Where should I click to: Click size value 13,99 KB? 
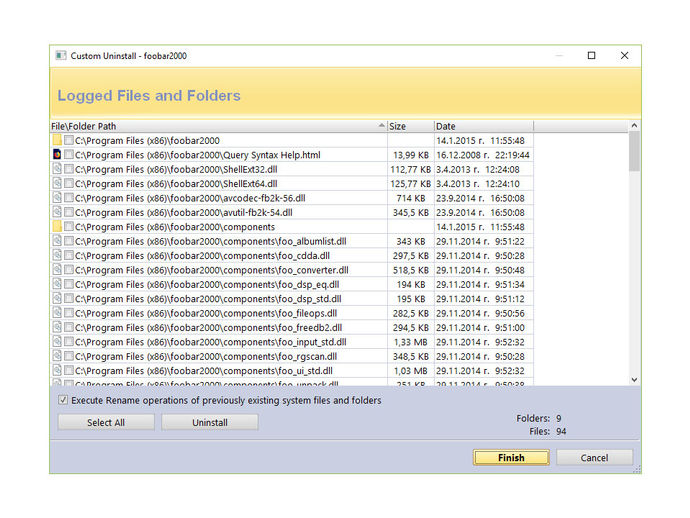(411, 155)
